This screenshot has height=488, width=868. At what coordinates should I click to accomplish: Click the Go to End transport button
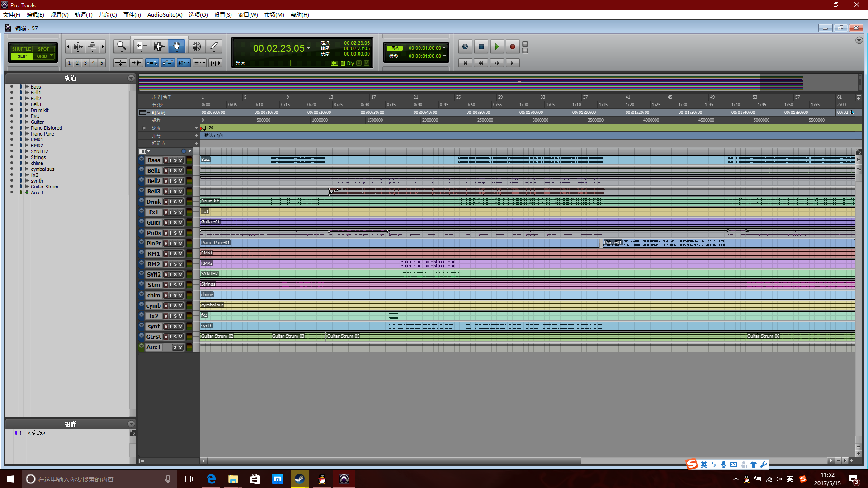click(x=513, y=63)
